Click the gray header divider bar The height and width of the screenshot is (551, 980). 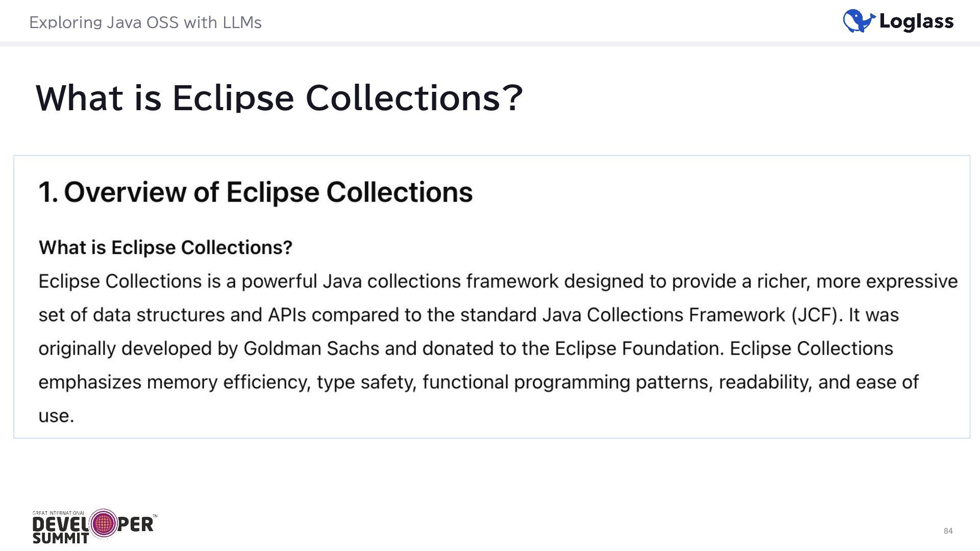[x=490, y=44]
